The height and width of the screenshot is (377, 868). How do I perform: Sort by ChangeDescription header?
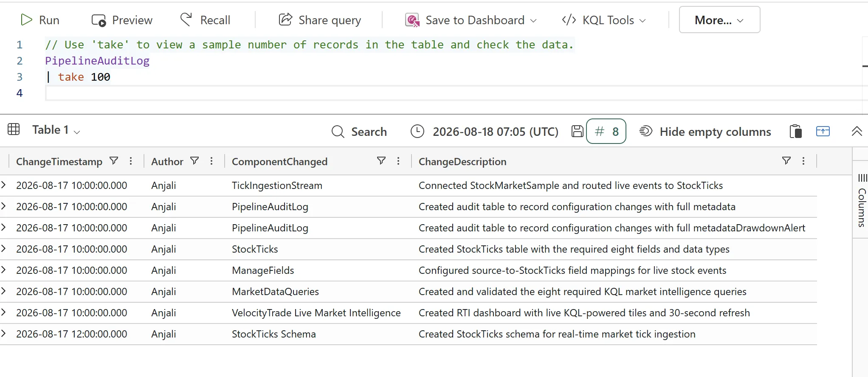click(x=462, y=162)
